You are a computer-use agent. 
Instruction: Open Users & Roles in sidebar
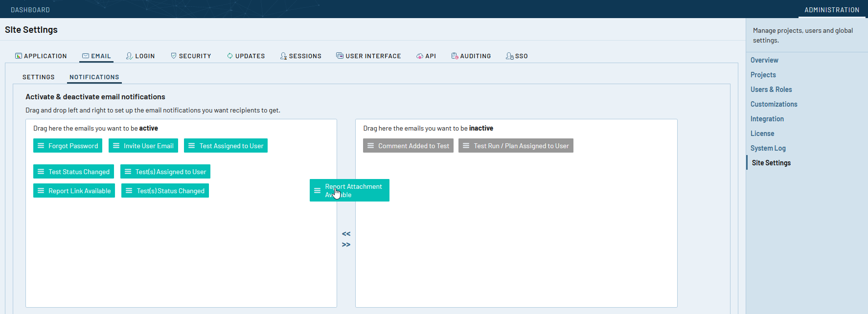(x=771, y=90)
